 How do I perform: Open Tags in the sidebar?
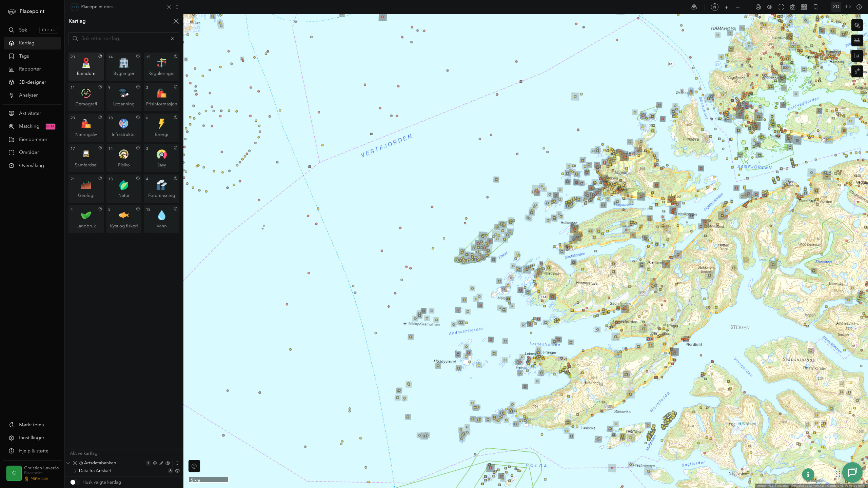click(x=32, y=56)
